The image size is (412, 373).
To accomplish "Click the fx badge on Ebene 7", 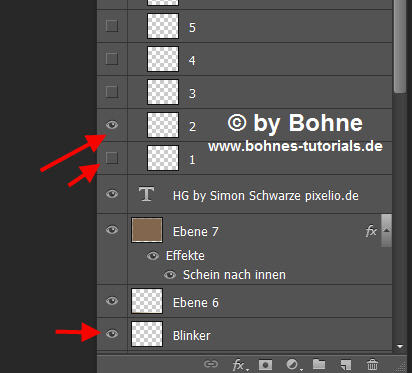I will [371, 231].
